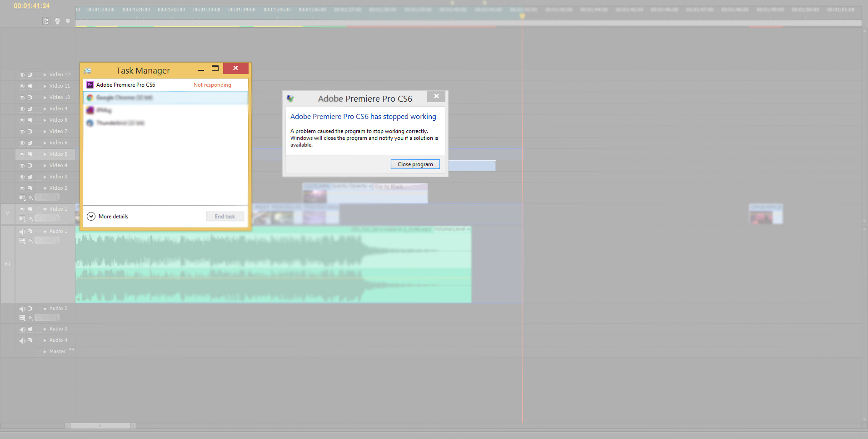
Task: Collapse the Video 1 track
Action: [45, 209]
